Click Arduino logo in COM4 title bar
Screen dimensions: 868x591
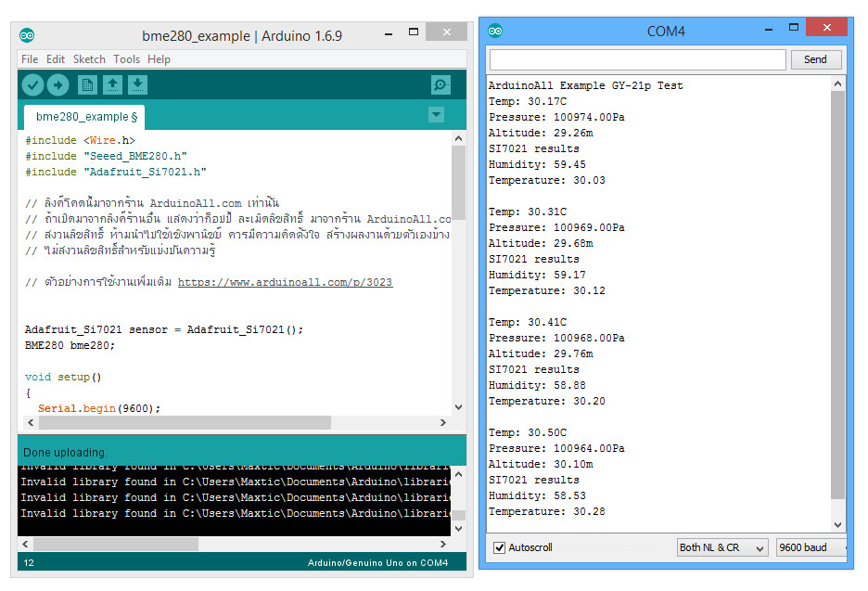point(495,31)
